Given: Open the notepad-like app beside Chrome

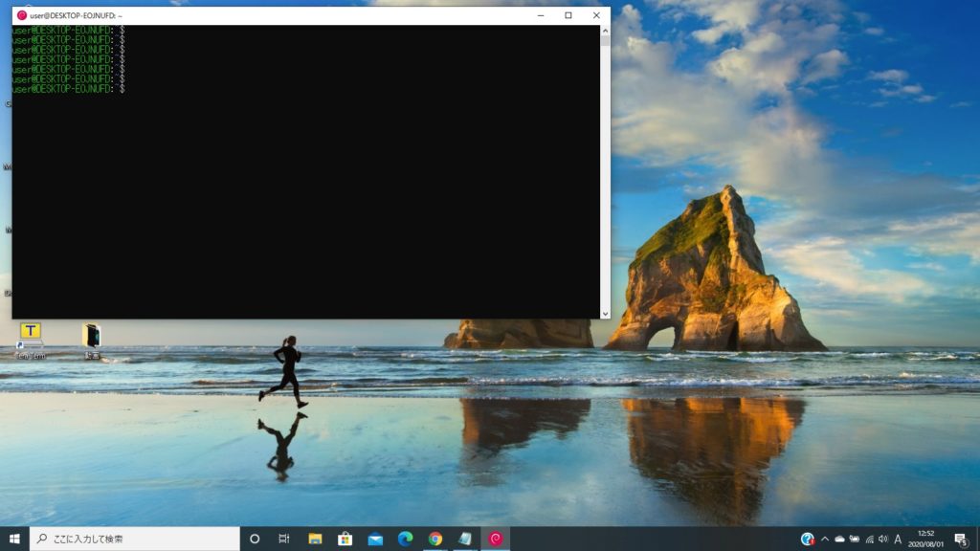Looking at the screenshot, I should 465,539.
